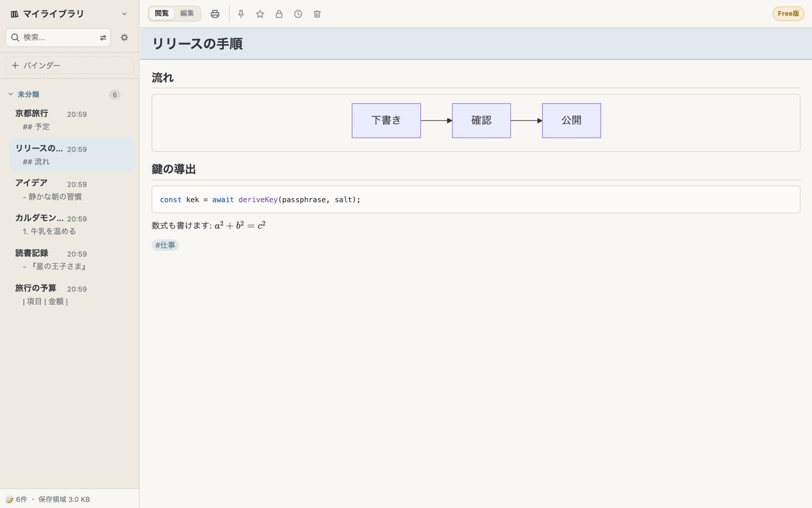The height and width of the screenshot is (508, 812).
Task: Click the 未分類 count badge 6
Action: 115,94
